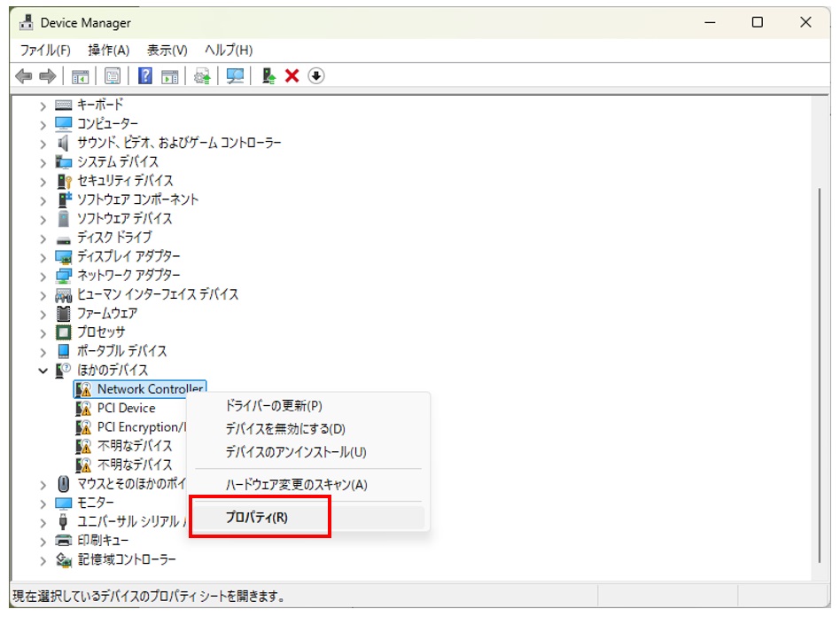Viewport: 840px width, 617px height.
Task: Open Help using the blue question mark icon
Action: [x=146, y=75]
